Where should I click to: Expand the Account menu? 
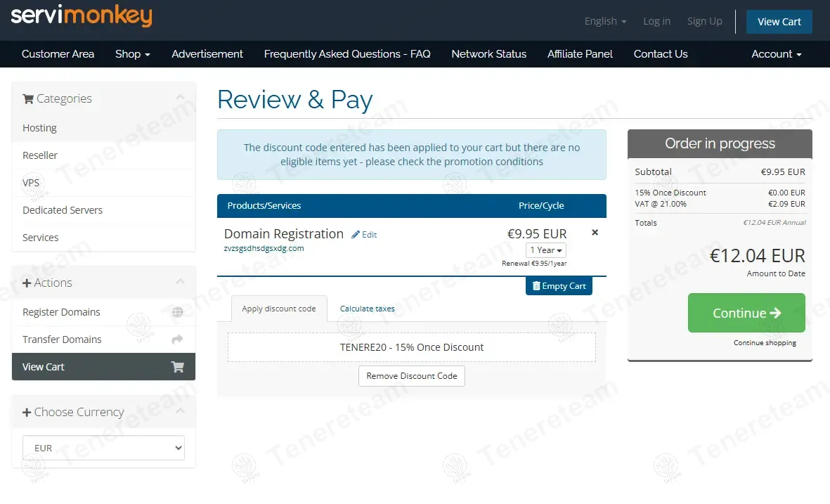[776, 54]
